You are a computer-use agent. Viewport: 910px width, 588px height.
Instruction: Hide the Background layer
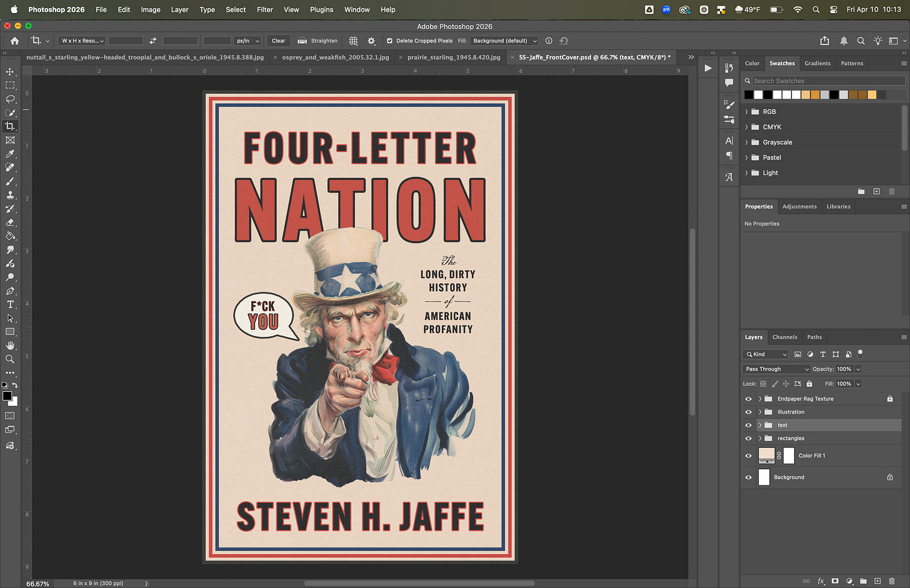[x=748, y=477]
